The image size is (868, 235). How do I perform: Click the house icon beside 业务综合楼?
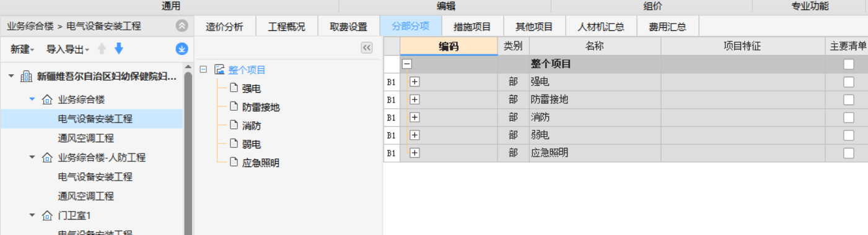pos(47,100)
